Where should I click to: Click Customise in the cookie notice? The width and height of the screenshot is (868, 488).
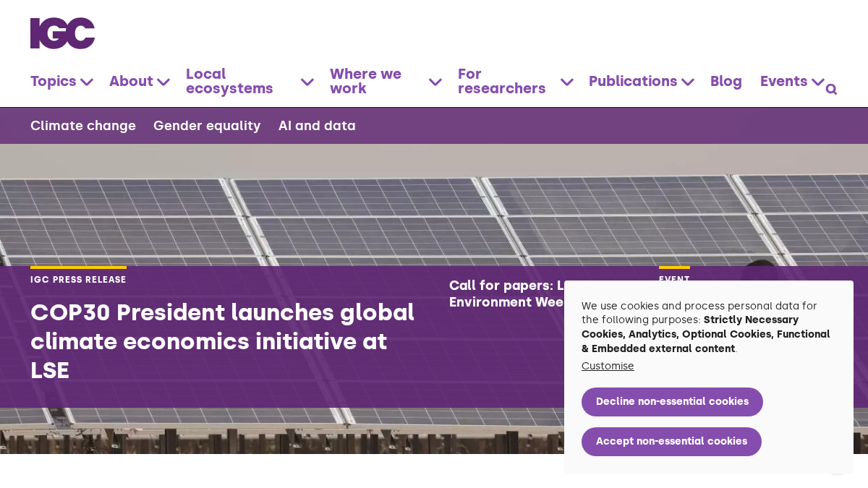(x=608, y=366)
